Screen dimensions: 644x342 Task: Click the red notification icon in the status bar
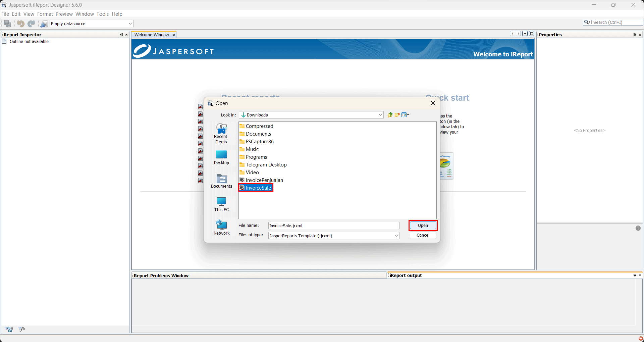coord(641,338)
